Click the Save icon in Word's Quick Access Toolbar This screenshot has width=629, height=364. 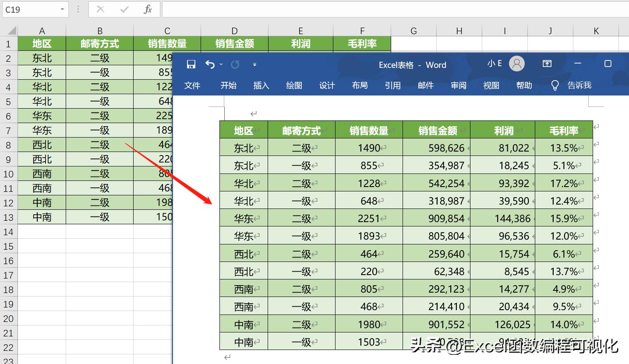[191, 64]
